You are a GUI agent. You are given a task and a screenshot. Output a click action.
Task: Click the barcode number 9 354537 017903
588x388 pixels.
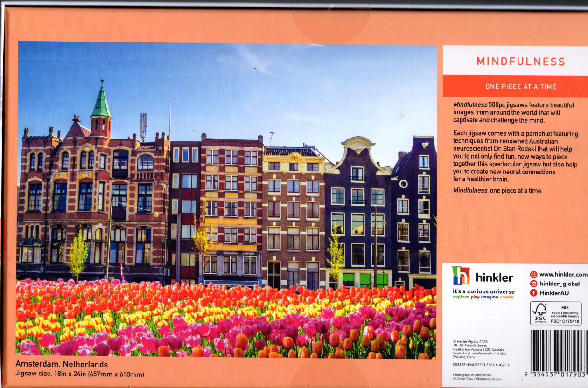555,375
